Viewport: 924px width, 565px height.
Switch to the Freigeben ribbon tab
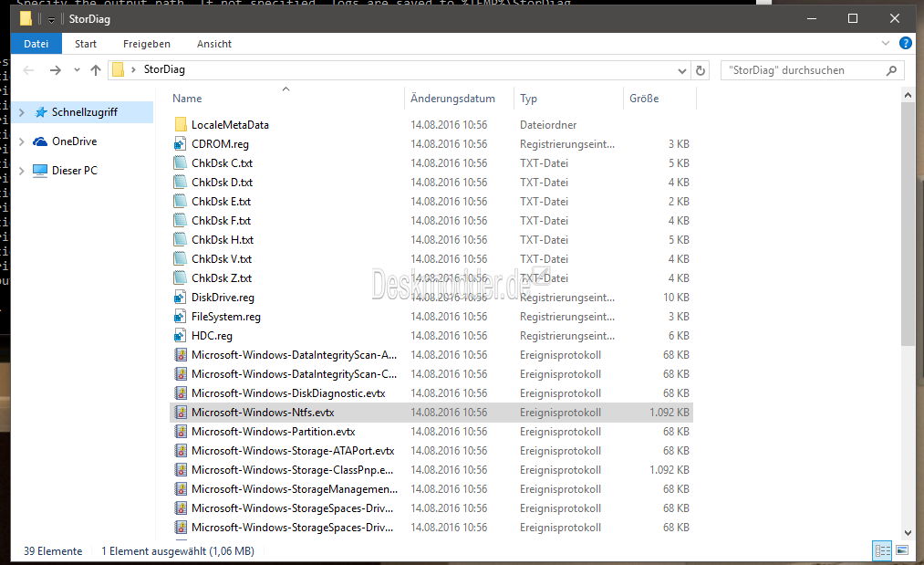(147, 44)
